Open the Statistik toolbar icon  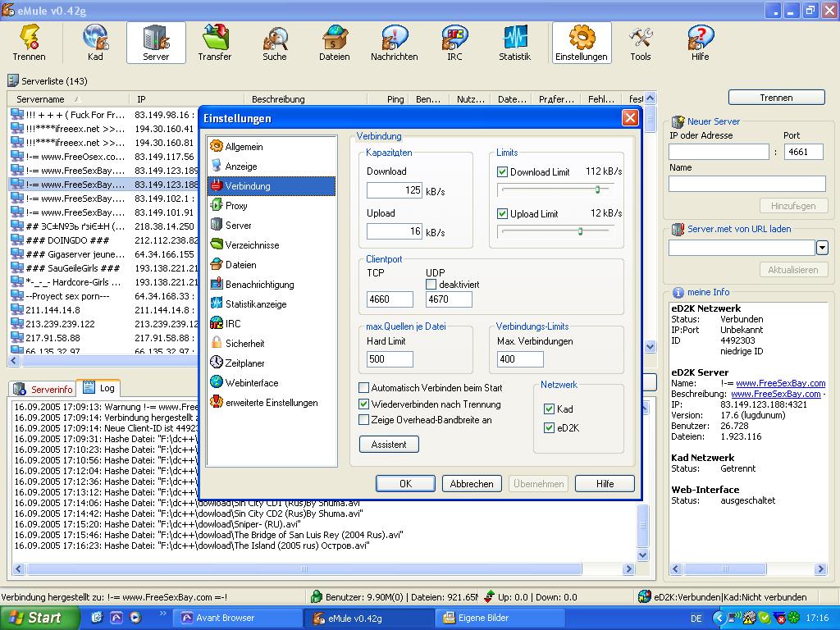click(x=515, y=43)
